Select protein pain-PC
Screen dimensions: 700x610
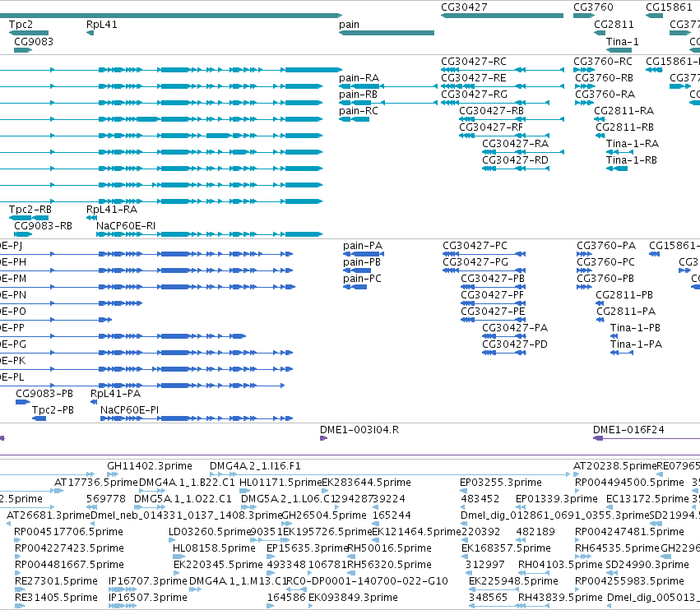(x=362, y=279)
